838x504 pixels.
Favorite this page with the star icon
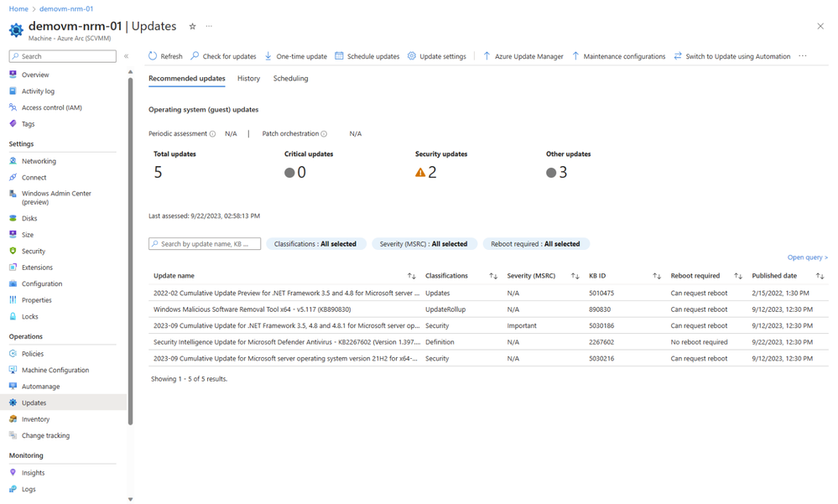coord(192,26)
